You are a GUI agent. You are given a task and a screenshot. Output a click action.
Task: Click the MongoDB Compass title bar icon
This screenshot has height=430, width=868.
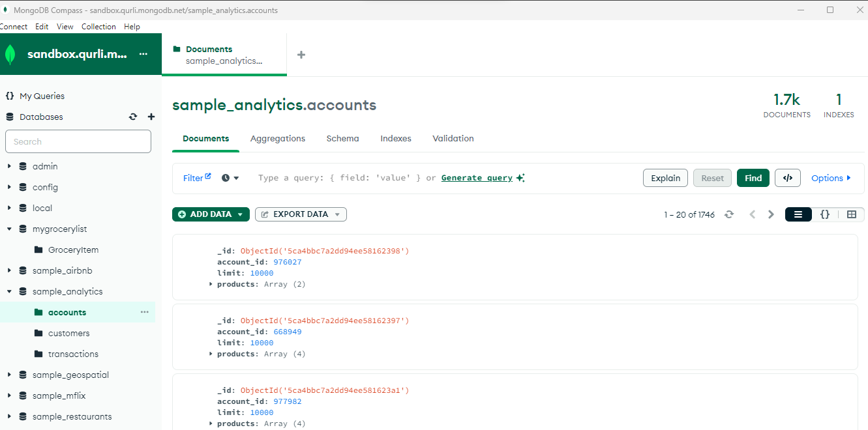(x=5, y=10)
